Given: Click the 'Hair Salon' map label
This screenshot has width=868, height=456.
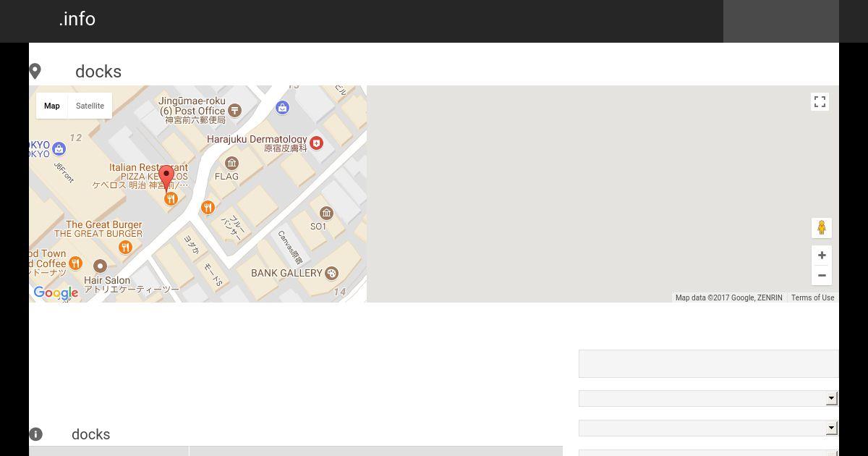Looking at the screenshot, I should [107, 280].
